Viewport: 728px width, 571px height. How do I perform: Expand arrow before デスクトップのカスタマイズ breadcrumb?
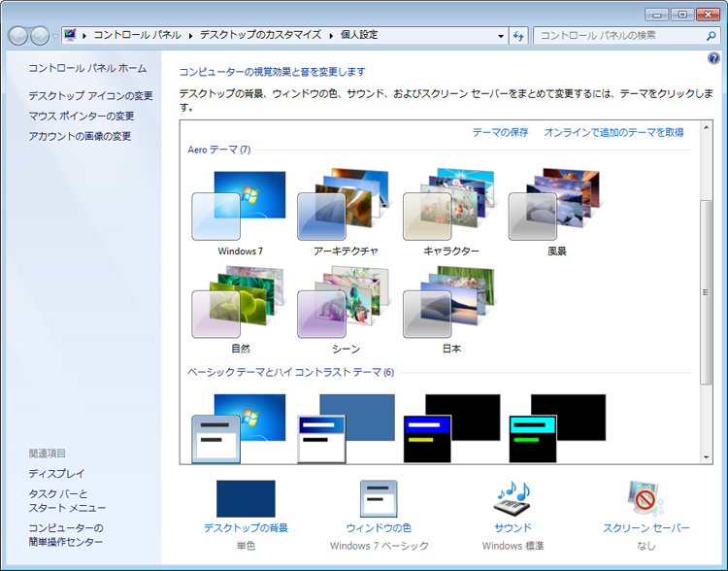pos(190,35)
